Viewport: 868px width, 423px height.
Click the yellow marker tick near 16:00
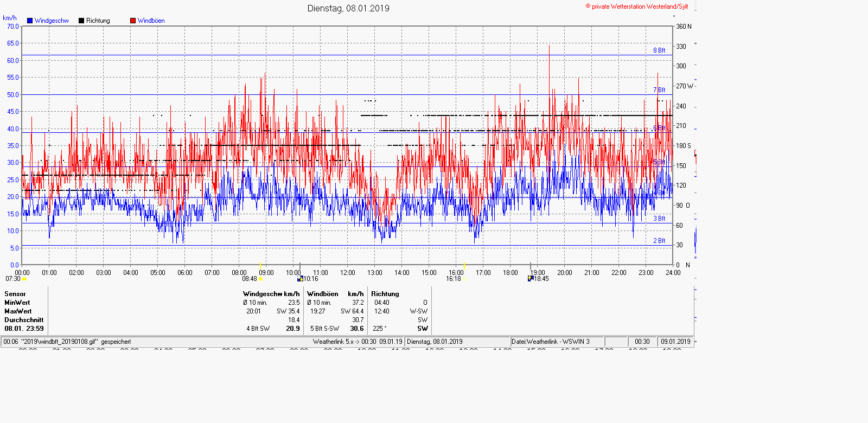coord(464,266)
